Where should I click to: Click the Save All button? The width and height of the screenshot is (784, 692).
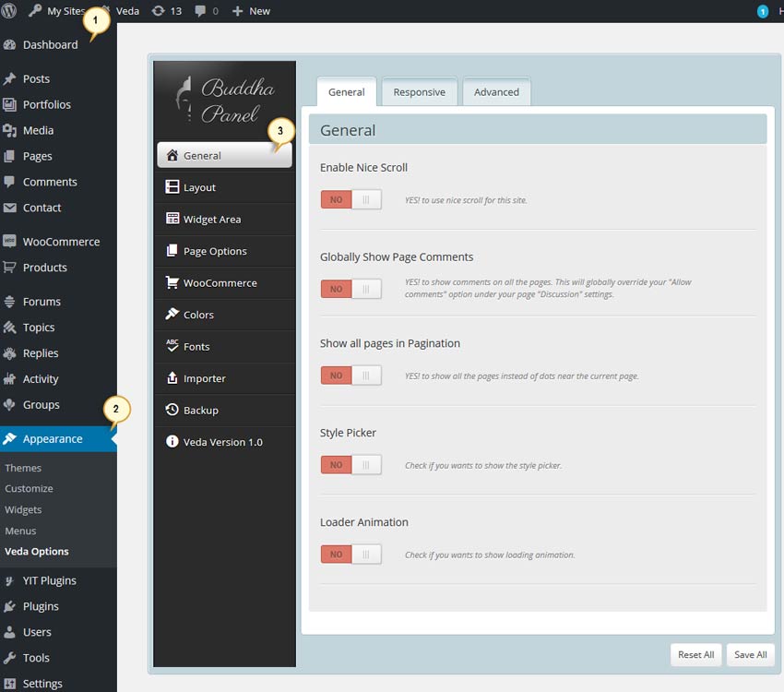coord(749,654)
